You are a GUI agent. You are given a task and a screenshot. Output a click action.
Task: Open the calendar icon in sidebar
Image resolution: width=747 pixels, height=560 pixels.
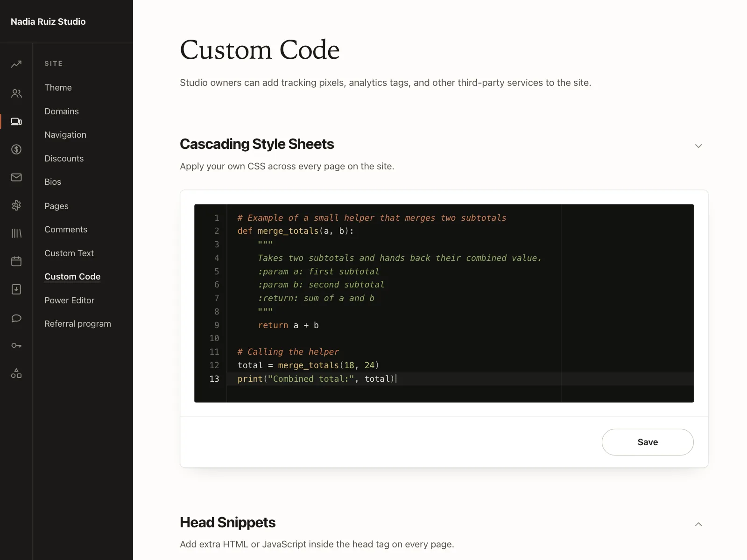(16, 261)
